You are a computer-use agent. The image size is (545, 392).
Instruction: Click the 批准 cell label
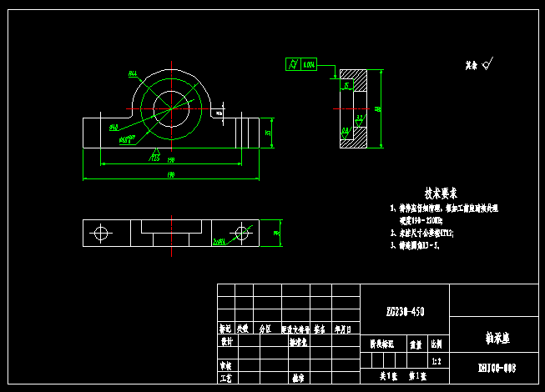(298, 379)
